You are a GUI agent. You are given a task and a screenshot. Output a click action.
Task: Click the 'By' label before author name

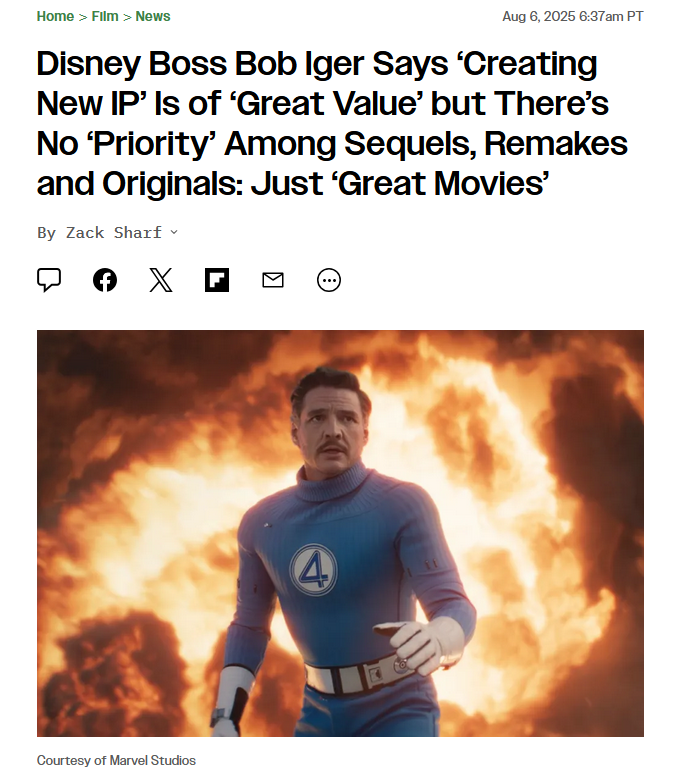(x=47, y=233)
